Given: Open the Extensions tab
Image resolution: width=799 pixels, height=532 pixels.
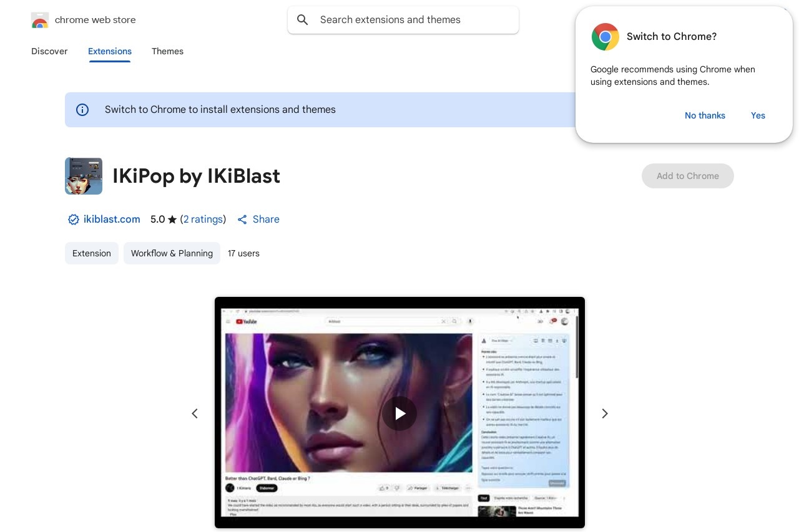Looking at the screenshot, I should click(x=110, y=51).
